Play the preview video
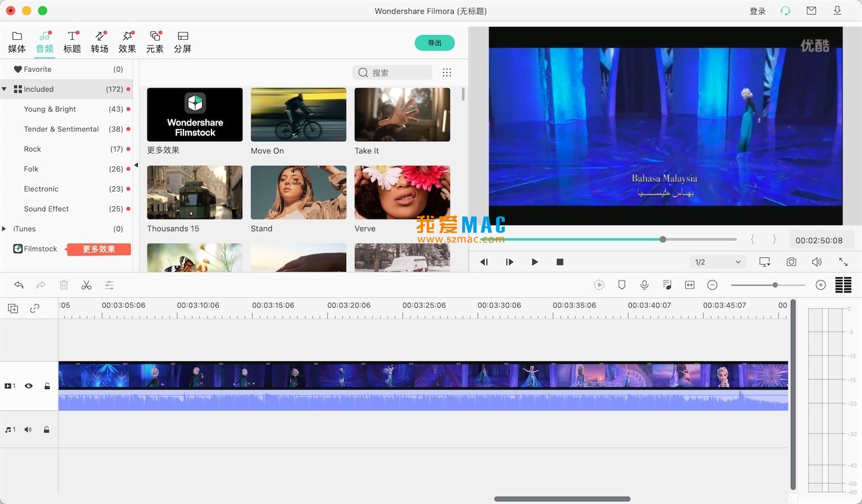862x504 pixels. tap(535, 262)
